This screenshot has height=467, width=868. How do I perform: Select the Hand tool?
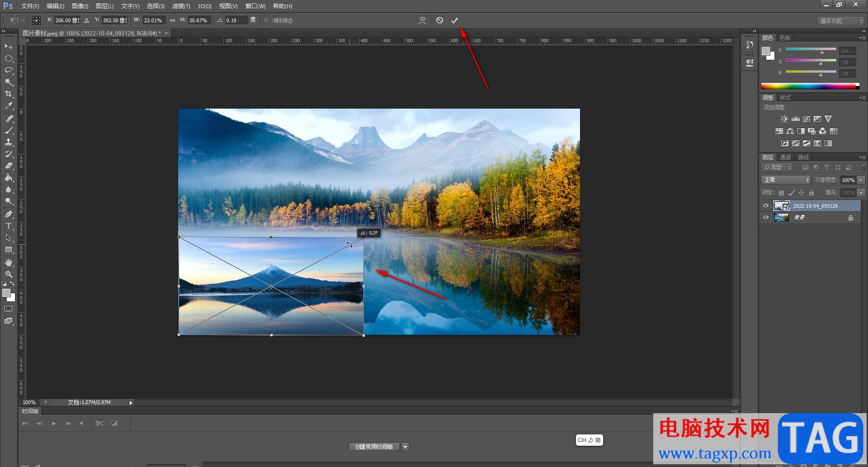(x=9, y=262)
